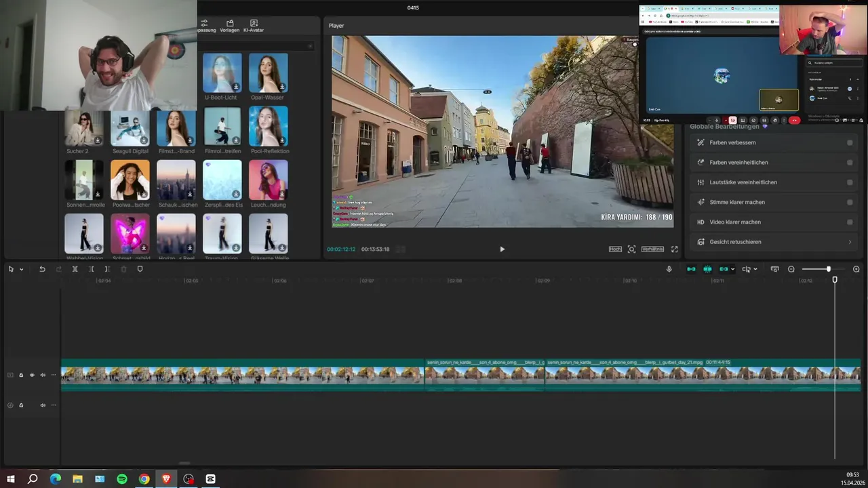The width and height of the screenshot is (868, 488).
Task: Click the 02:08 mark on the timeline ruler
Action: tap(455, 281)
